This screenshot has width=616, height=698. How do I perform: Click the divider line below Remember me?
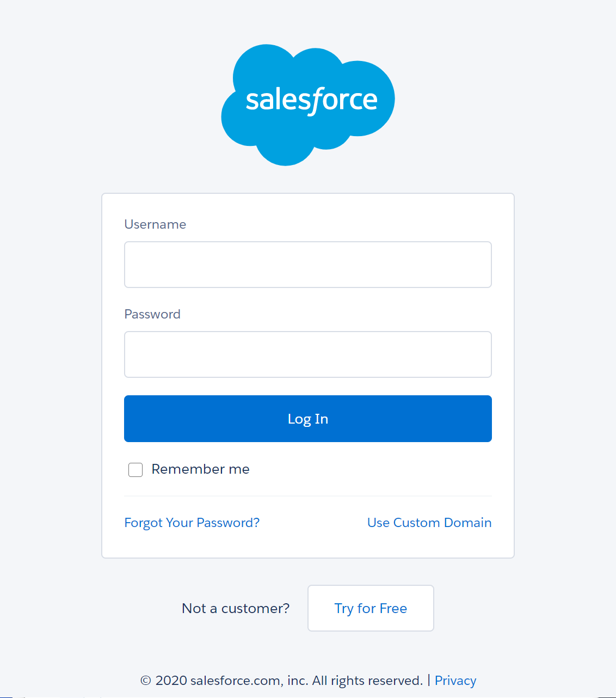[308, 496]
